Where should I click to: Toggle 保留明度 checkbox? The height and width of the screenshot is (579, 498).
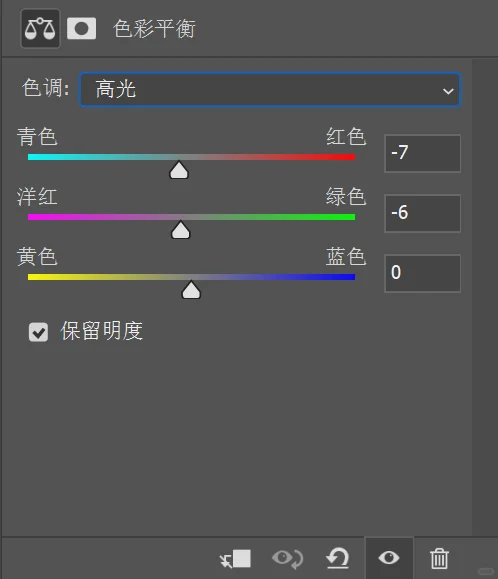tap(38, 332)
